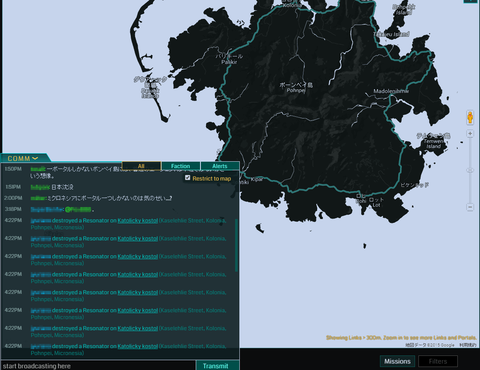Click the COMM chat scrollbar

(236, 245)
